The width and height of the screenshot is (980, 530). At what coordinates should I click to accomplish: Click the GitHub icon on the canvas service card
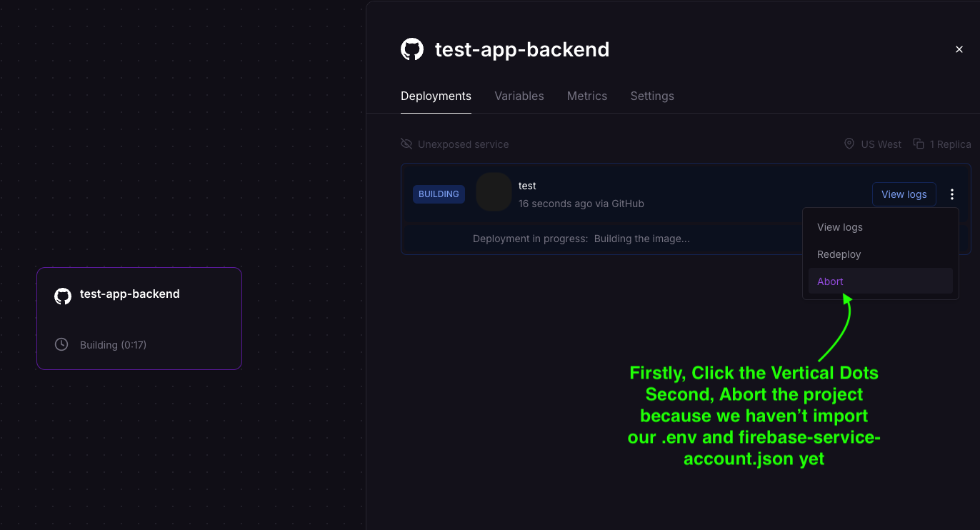[62, 295]
